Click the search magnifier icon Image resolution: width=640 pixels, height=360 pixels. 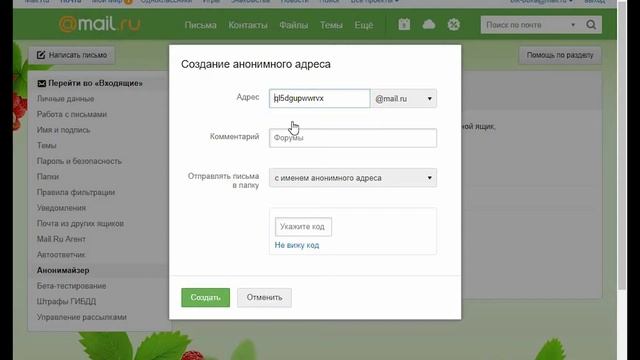pyautogui.click(x=591, y=25)
